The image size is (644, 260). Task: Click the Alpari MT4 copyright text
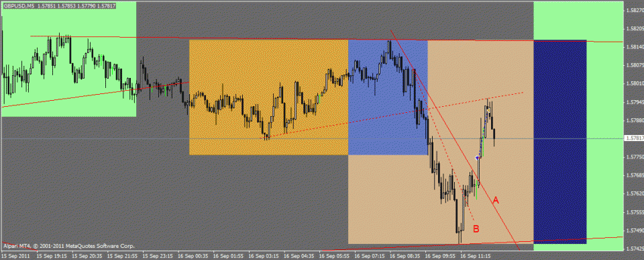pyautogui.click(x=68, y=247)
